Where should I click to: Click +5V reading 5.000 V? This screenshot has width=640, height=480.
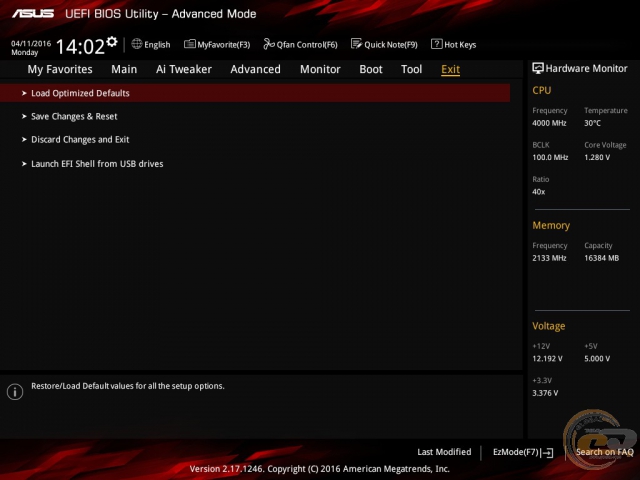click(597, 359)
